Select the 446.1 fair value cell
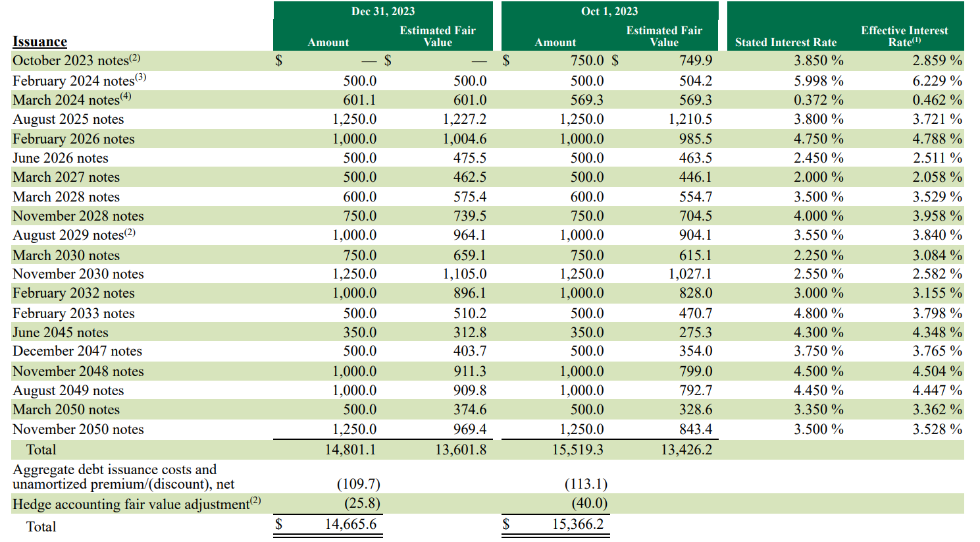 [x=696, y=177]
